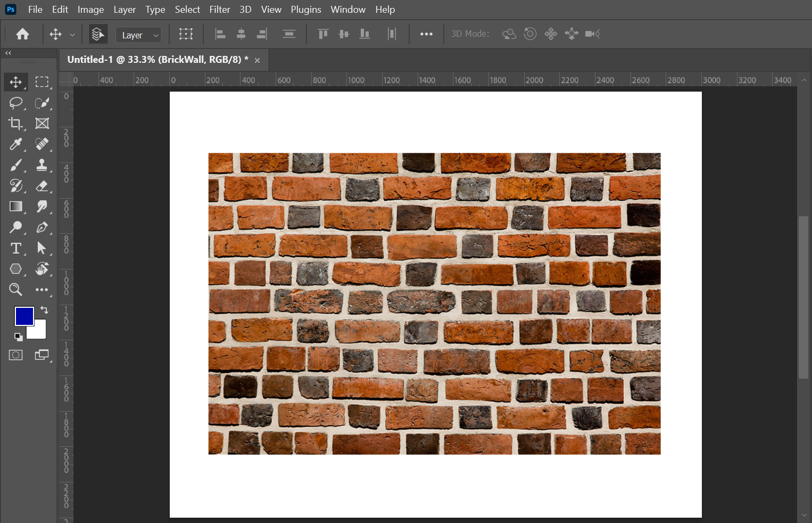Pick the Eyedropper tool
The width and height of the screenshot is (812, 523).
pos(15,144)
